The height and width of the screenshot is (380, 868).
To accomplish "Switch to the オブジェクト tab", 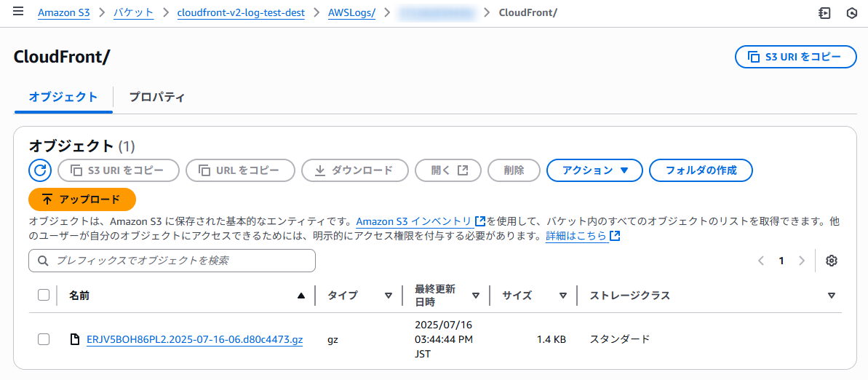I will tap(63, 98).
